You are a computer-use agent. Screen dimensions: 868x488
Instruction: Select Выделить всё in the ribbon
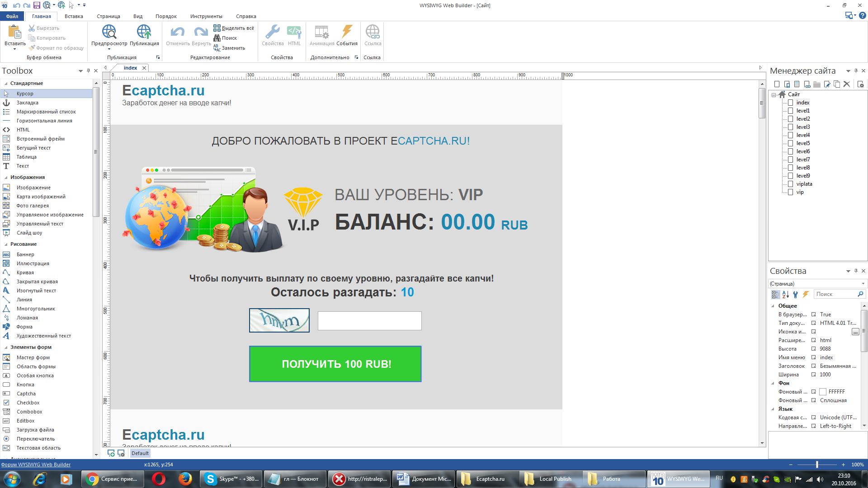[x=234, y=28]
